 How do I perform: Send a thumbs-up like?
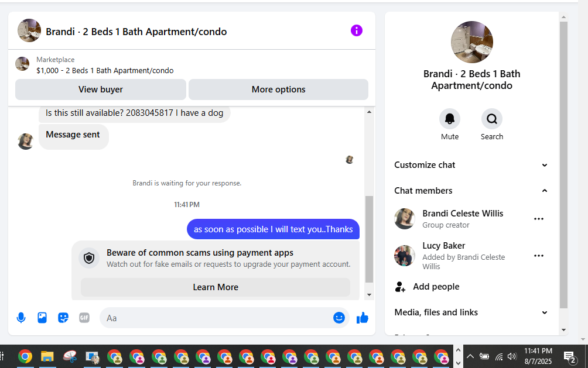click(363, 318)
